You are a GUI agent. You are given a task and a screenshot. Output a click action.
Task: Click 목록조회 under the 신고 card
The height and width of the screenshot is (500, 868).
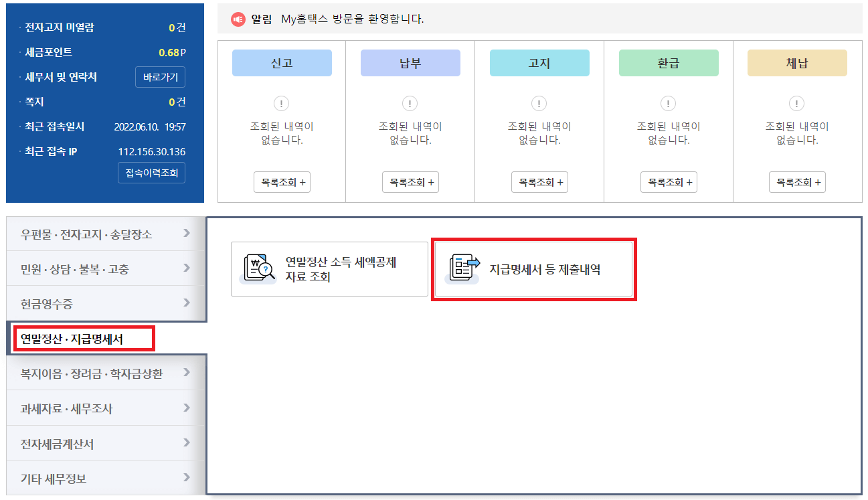281,181
